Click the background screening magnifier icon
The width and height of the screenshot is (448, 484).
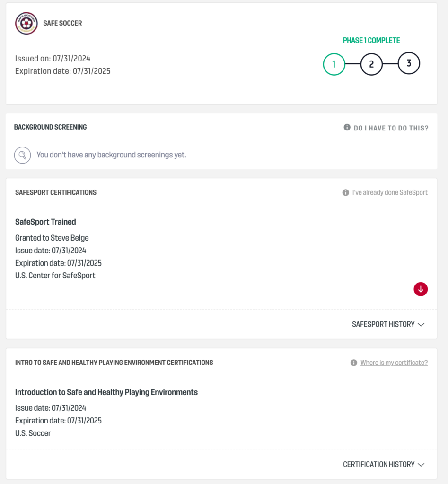coord(22,155)
